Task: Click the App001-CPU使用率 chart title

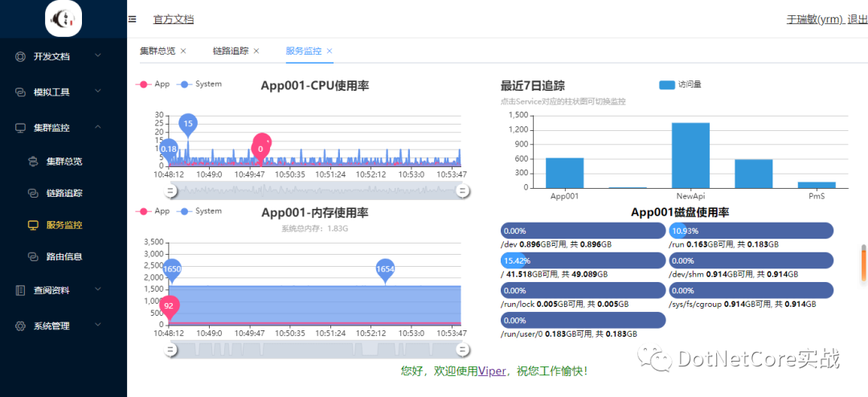Action: 315,86
